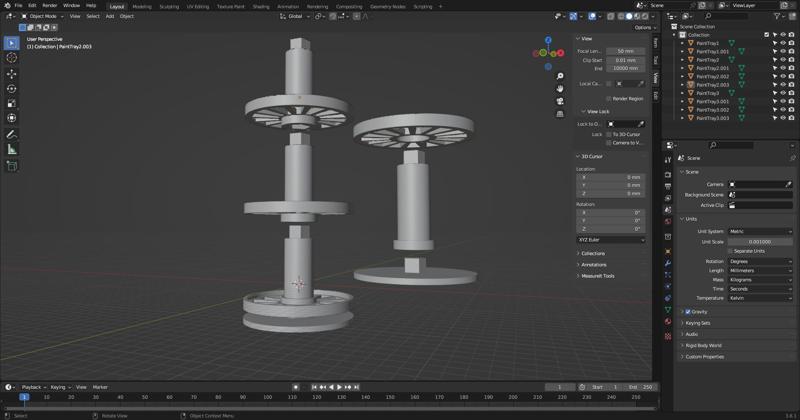Switch to the Sculpting workspace tab
Image resolution: width=800 pixels, height=420 pixels.
coord(169,6)
